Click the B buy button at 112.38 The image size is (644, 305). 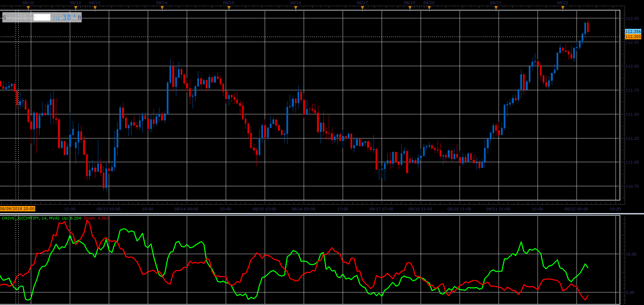pos(66,17)
